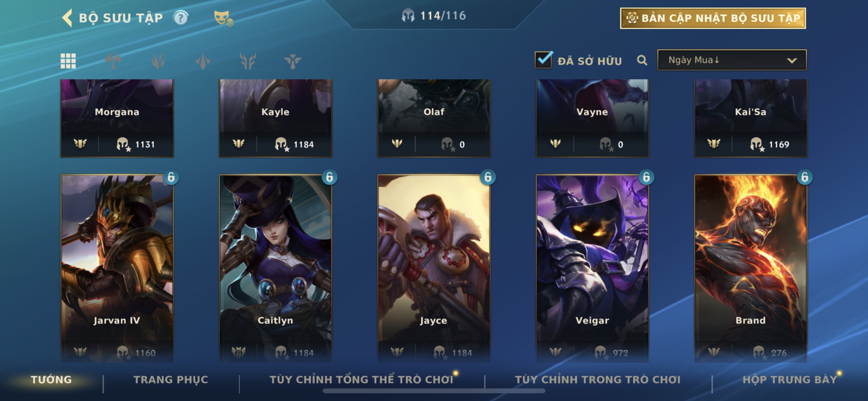This screenshot has height=401, width=868.
Task: Open the HỘP TRƯNG BÀY tab
Action: [x=790, y=379]
